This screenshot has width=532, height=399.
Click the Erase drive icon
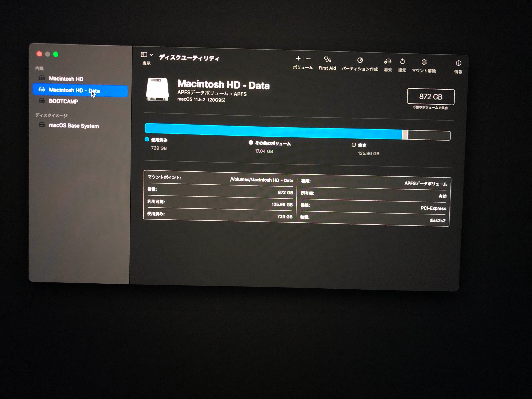coord(388,61)
